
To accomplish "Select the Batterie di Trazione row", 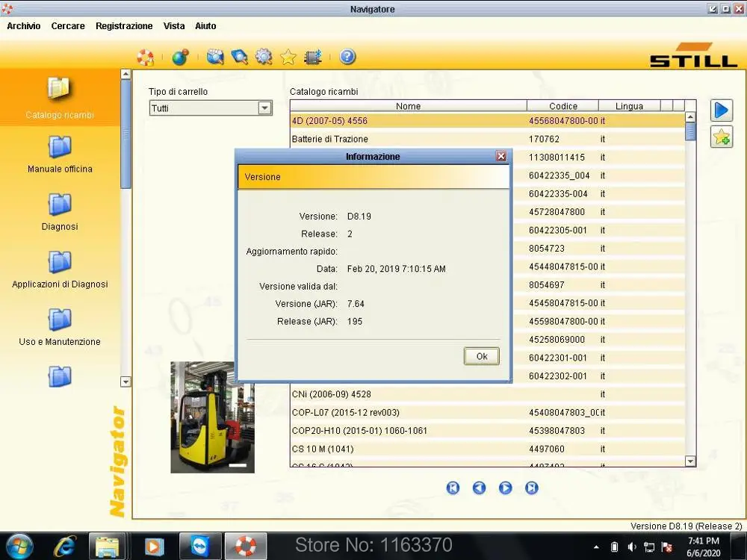I will click(487, 139).
